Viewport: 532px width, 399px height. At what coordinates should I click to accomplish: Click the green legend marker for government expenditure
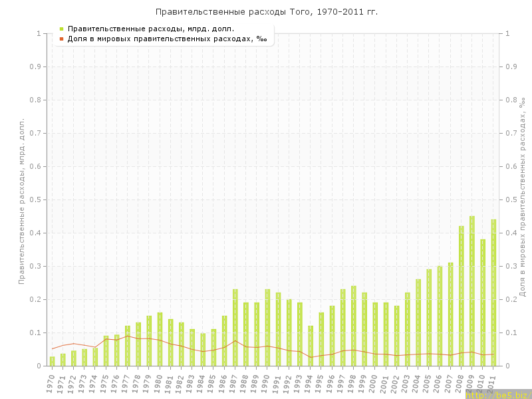point(61,29)
